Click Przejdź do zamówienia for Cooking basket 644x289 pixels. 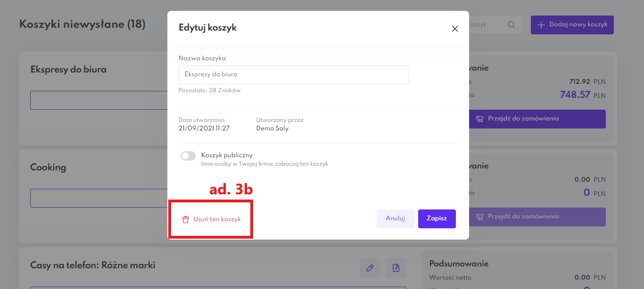point(537,217)
